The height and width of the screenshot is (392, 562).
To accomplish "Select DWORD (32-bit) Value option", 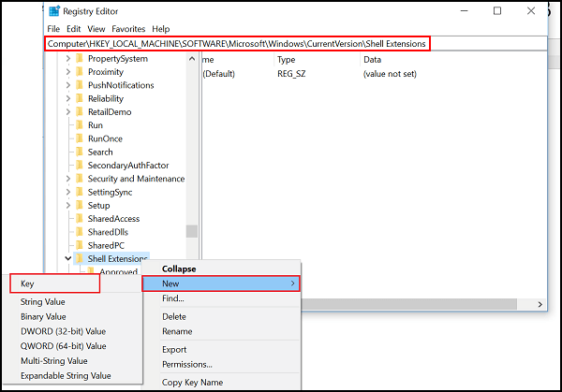I will [x=73, y=331].
